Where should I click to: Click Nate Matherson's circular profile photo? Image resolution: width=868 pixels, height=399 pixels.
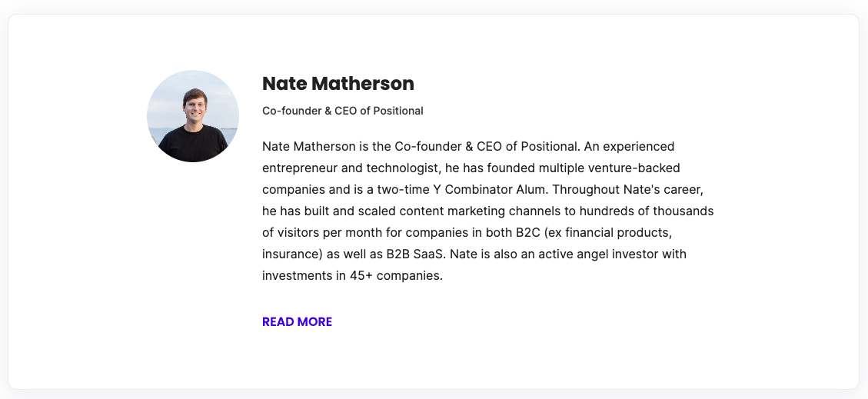tap(193, 116)
